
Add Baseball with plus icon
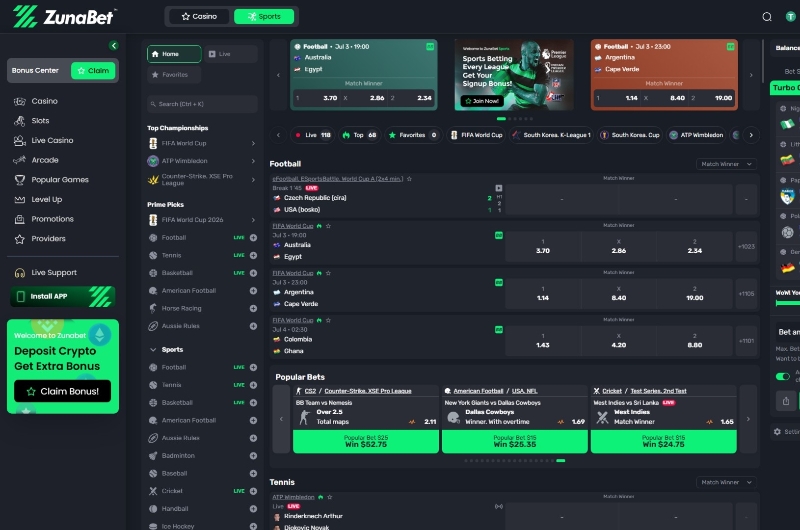coord(253,474)
